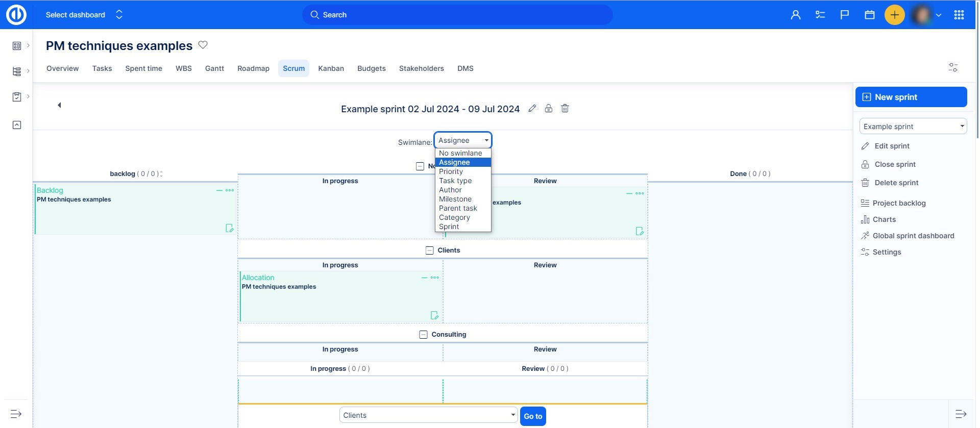Collapse the Clients swimlane
Viewport: 980px width, 428px height.
pyautogui.click(x=429, y=250)
